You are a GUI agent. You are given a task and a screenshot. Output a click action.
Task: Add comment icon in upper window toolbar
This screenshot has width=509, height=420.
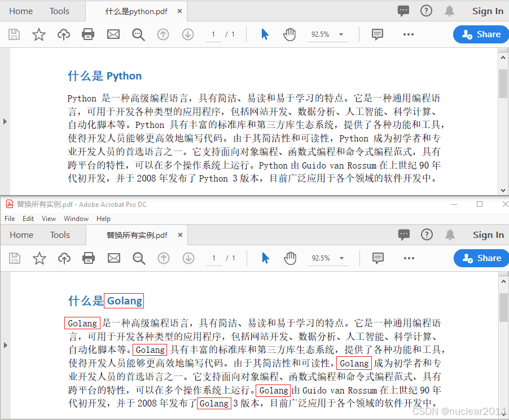point(377,34)
